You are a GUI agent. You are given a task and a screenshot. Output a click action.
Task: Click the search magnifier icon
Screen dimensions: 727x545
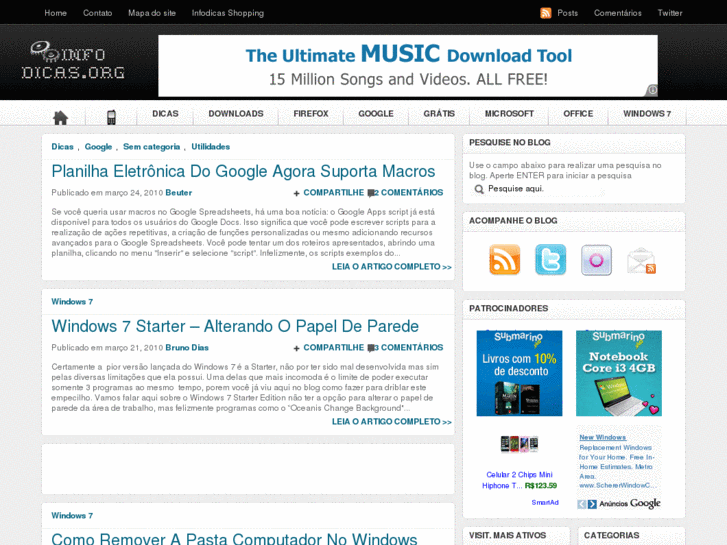coord(479,189)
